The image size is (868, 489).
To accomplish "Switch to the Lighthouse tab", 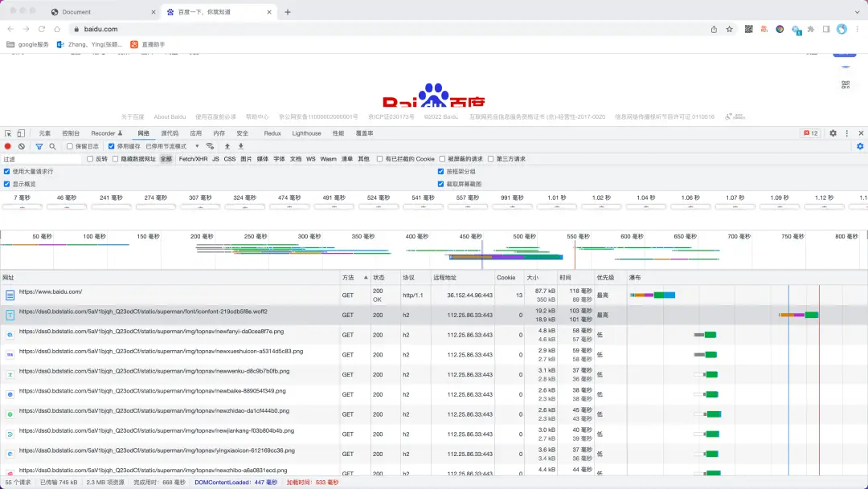I will coord(307,133).
